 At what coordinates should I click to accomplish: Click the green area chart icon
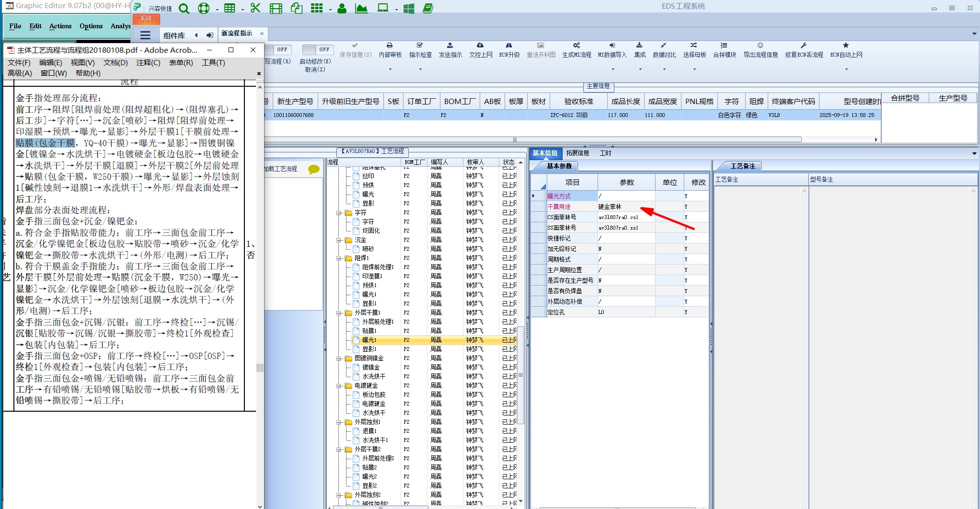tap(361, 8)
